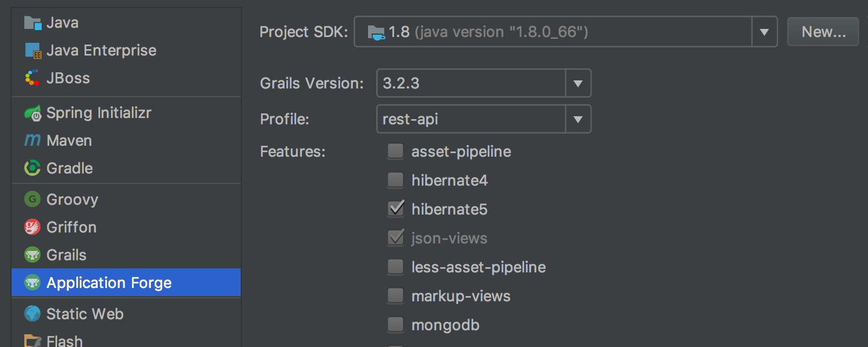Toggle the json-views checkbox
Viewport: 868px width, 347px height.
396,238
